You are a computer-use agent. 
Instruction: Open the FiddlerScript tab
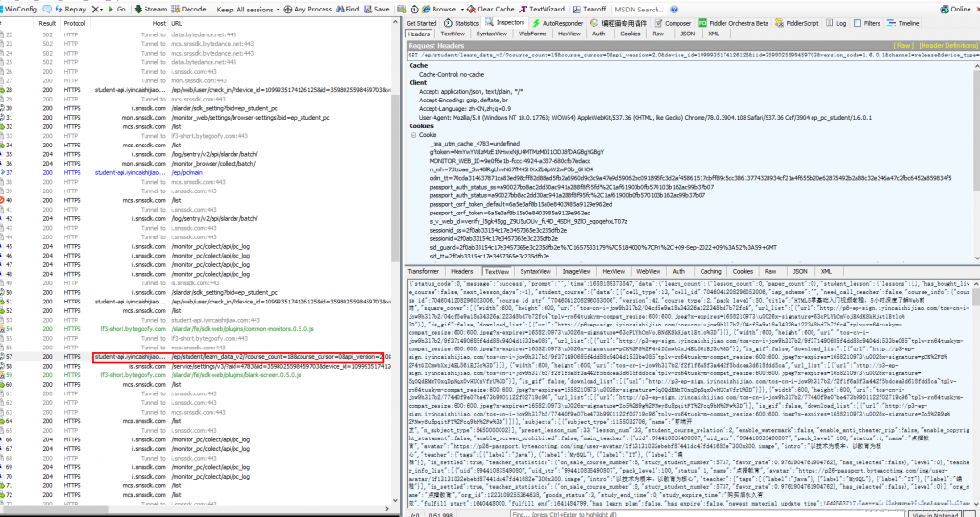(x=797, y=23)
